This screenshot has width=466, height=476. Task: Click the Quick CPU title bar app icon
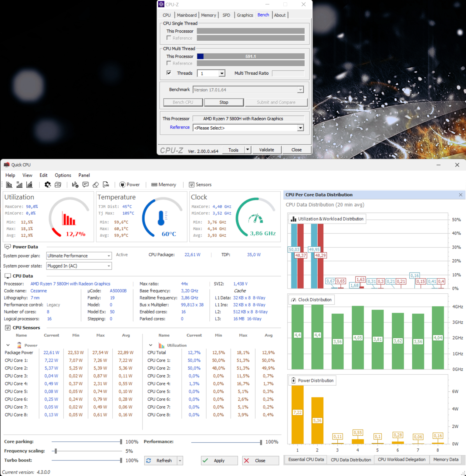[7, 165]
